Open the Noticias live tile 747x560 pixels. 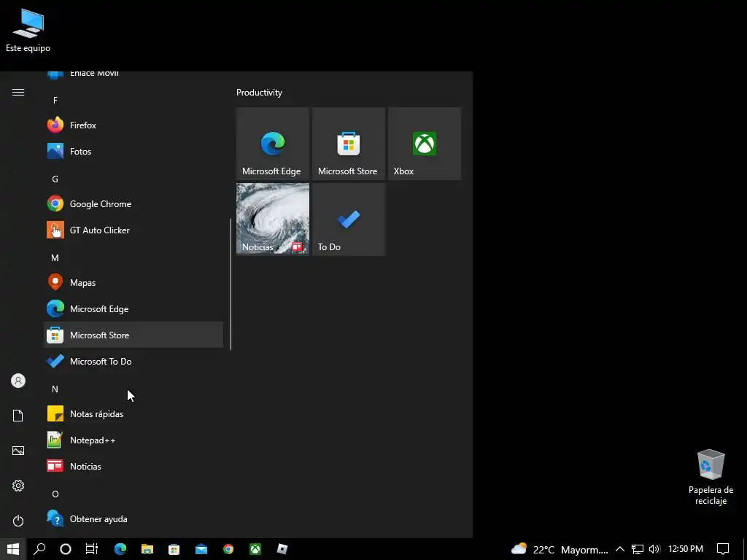click(x=273, y=219)
